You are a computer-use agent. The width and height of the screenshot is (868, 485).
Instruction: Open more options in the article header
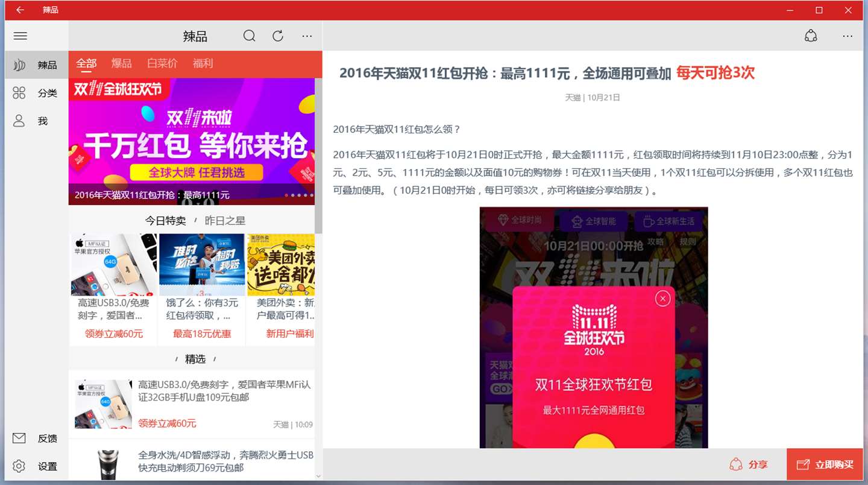[848, 36]
